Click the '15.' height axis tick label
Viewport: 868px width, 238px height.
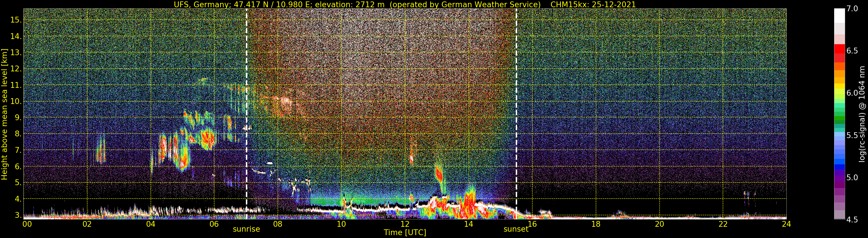pos(16,20)
